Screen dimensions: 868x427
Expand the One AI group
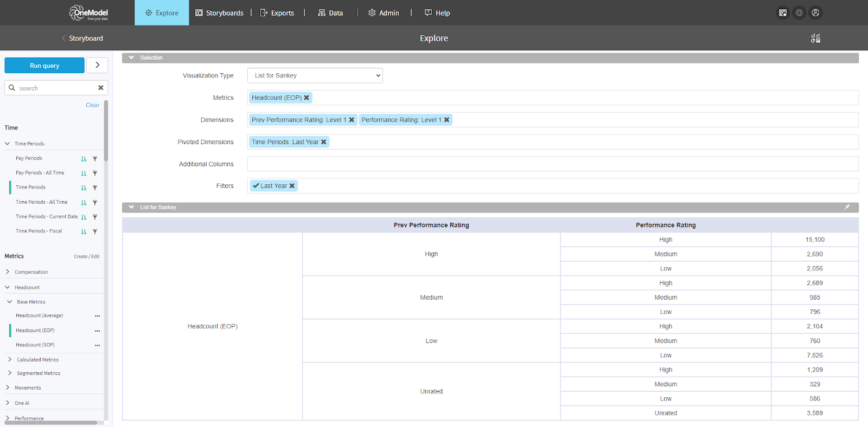tap(8, 403)
